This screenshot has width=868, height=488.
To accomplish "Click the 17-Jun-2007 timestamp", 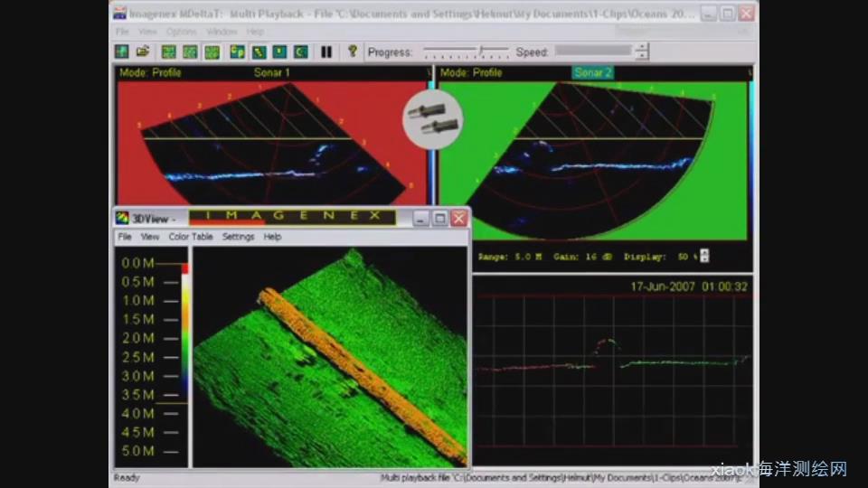I will pos(689,286).
